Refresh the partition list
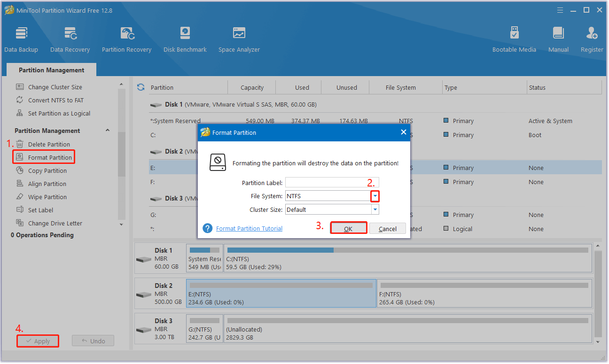 141,87
